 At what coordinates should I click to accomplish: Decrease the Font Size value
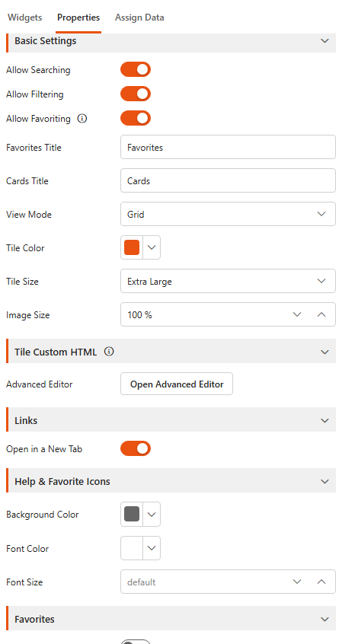pos(297,582)
